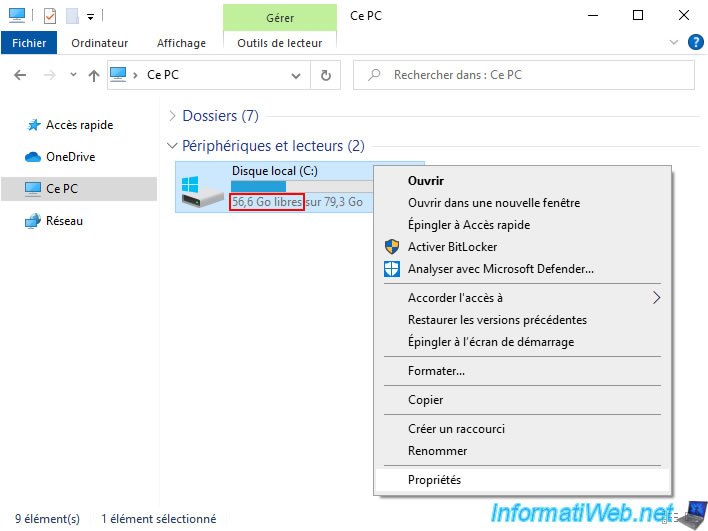The width and height of the screenshot is (708, 531).
Task: Click the Accès rapide star icon
Action: click(33, 125)
